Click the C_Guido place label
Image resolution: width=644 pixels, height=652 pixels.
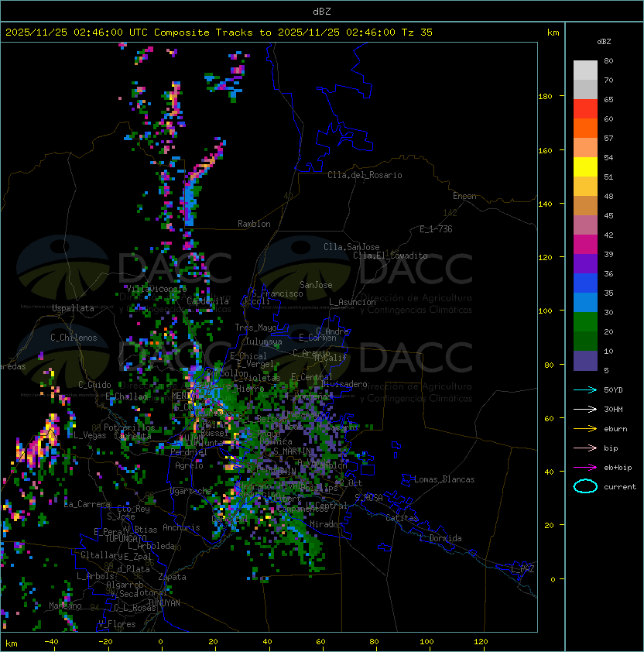pos(94,385)
